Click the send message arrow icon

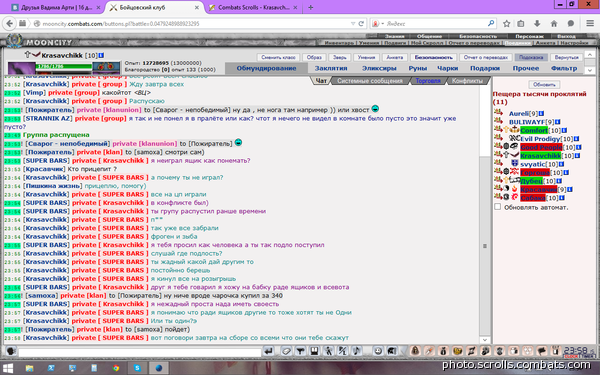(269, 351)
